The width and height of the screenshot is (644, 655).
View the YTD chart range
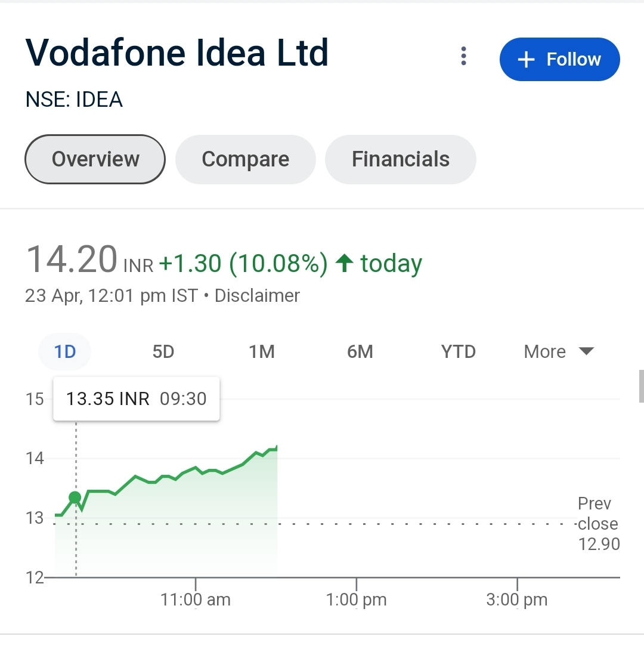[458, 352]
